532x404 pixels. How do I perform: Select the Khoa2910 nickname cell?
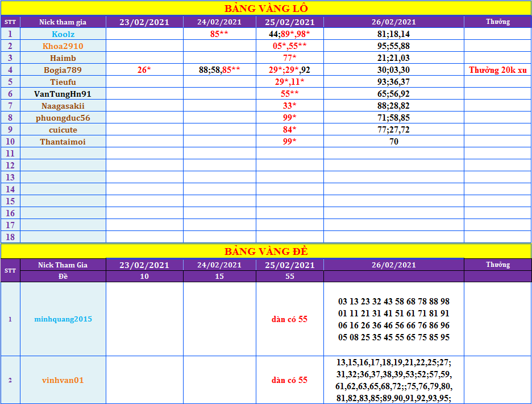pyautogui.click(x=63, y=46)
